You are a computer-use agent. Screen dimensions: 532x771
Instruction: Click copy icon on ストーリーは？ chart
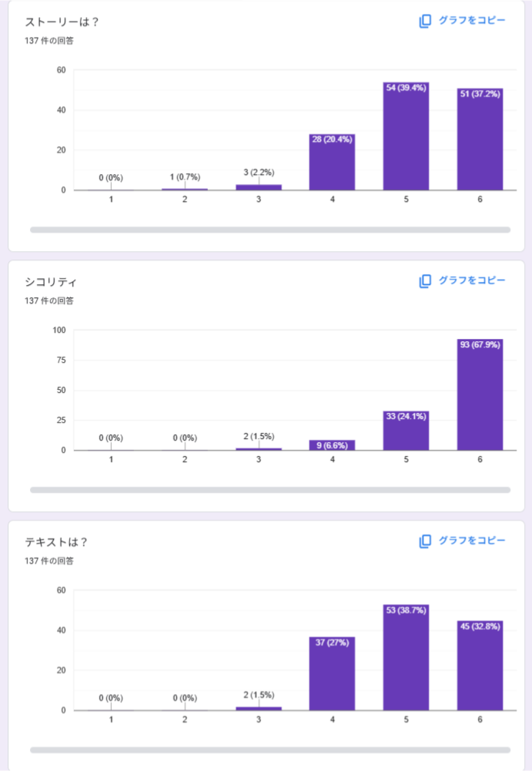(x=425, y=22)
